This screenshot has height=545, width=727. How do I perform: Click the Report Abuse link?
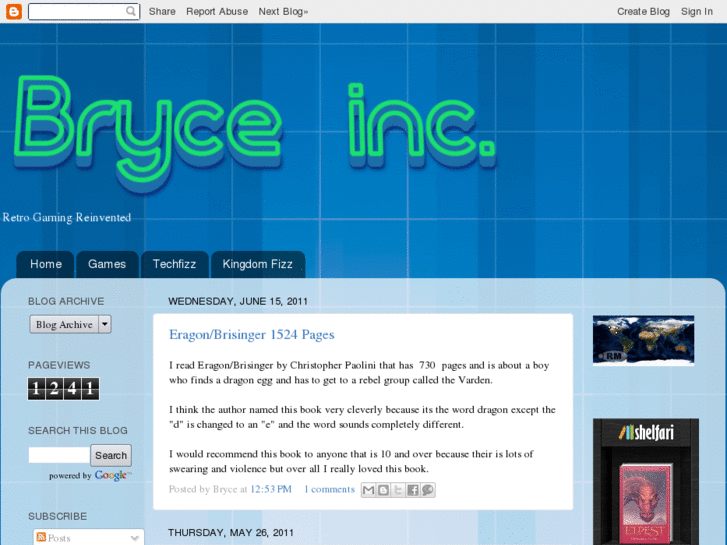tap(217, 12)
